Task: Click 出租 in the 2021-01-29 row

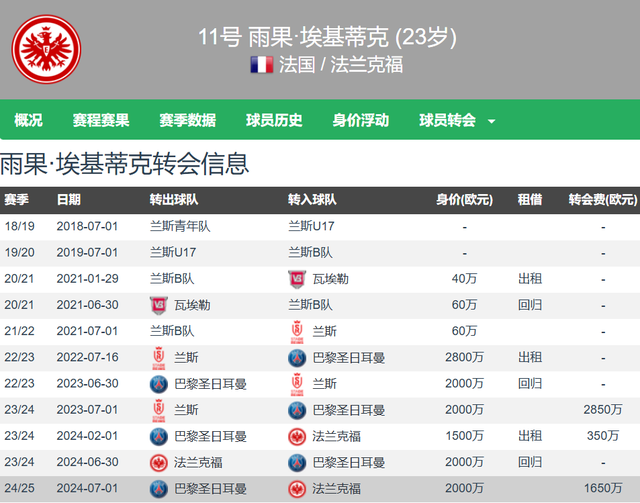Action: [x=530, y=279]
